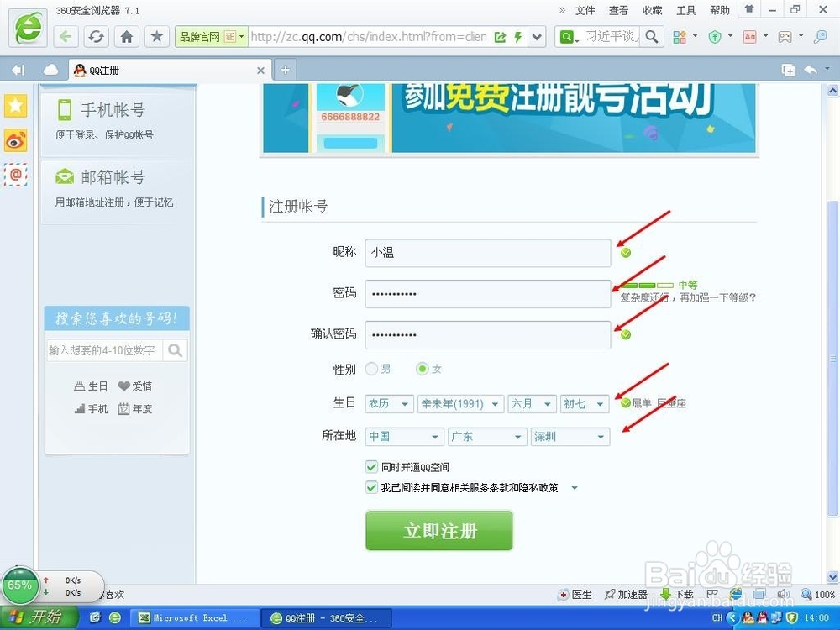Search number with the sidebar magnifier icon
840x630 pixels.
[x=176, y=350]
